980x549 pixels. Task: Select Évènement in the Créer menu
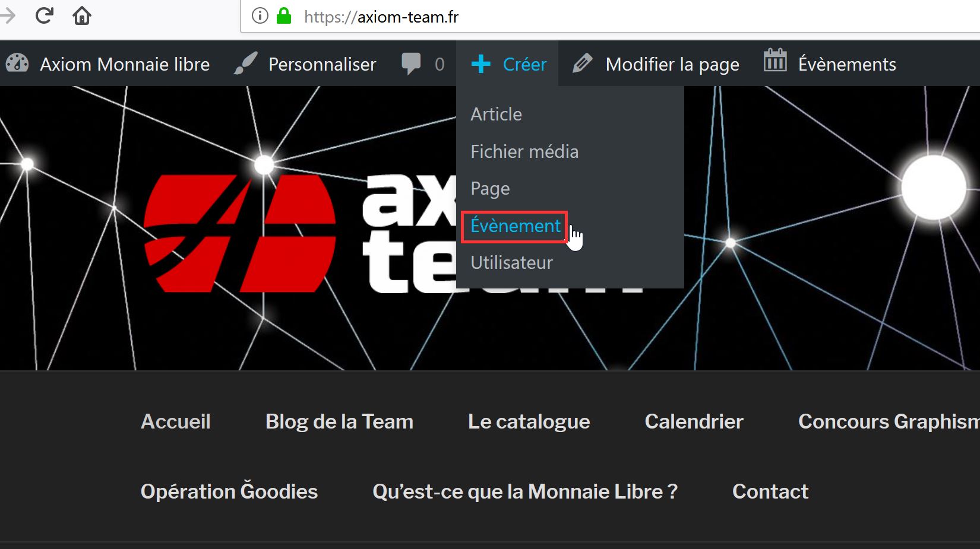coord(515,226)
